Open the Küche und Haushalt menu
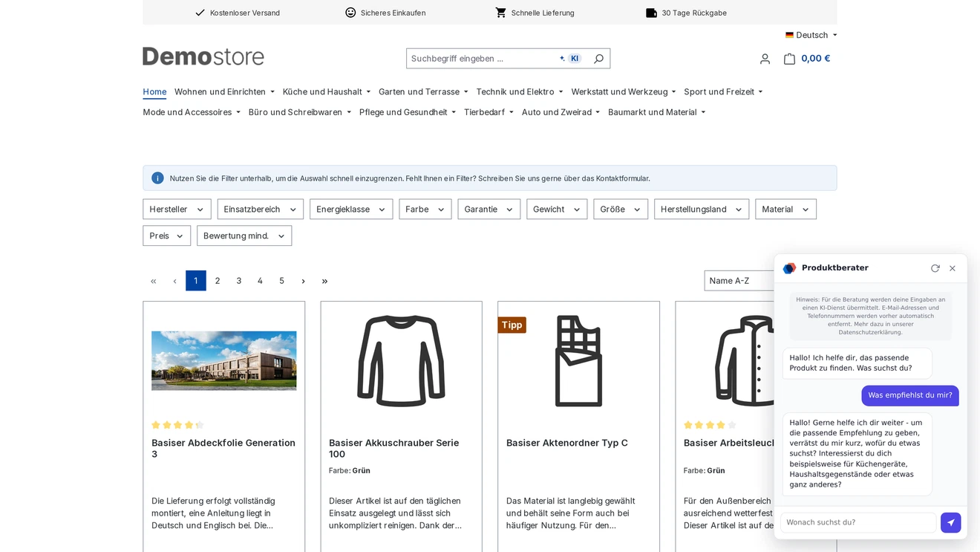The image size is (980, 552). (x=327, y=92)
